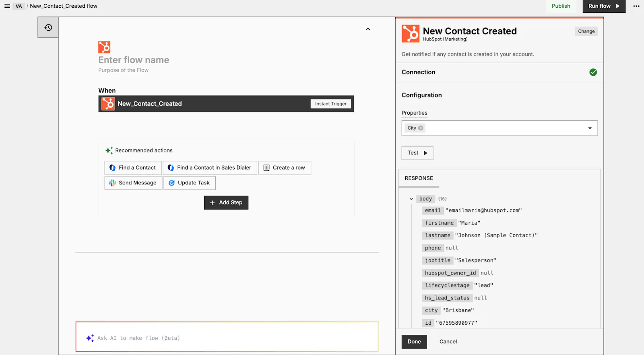
Task: Click the Instant Trigger badge
Action: click(x=331, y=104)
